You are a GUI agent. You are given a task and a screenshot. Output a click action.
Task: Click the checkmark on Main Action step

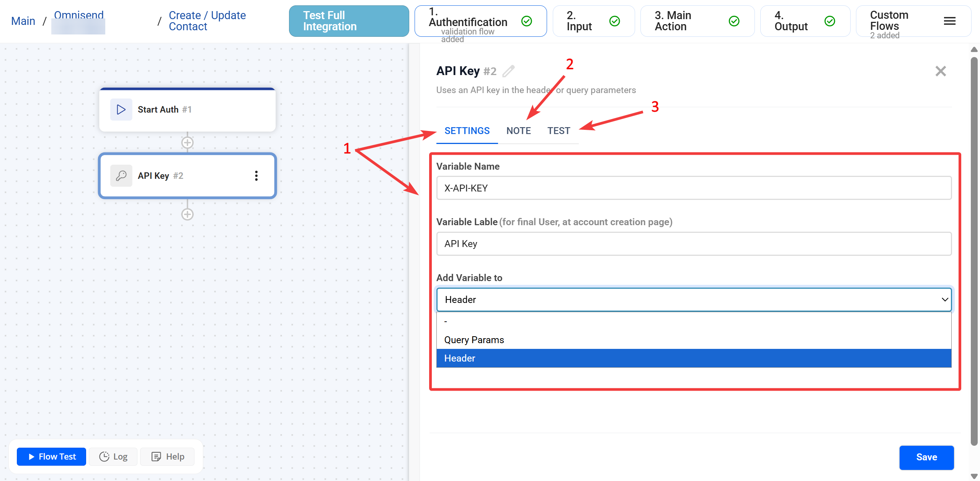(734, 21)
